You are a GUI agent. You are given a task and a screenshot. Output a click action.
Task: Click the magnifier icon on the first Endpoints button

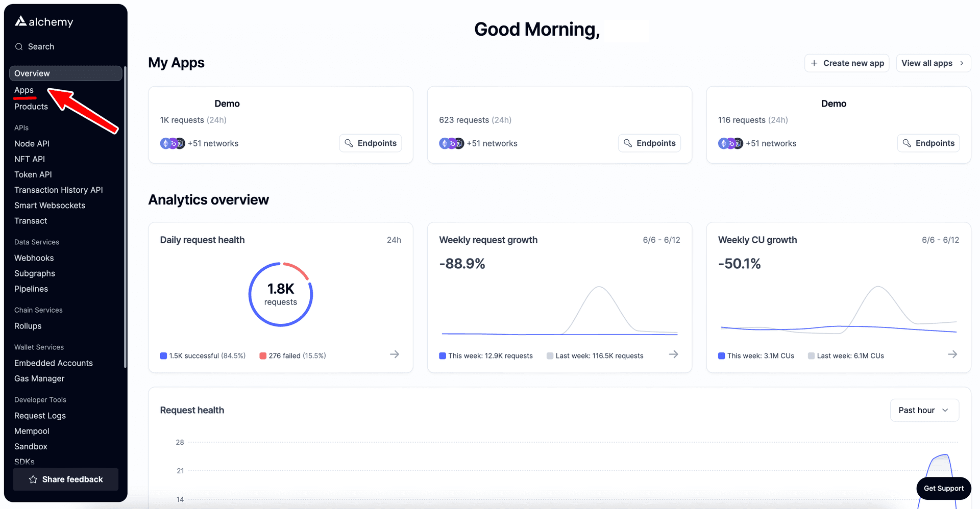pyautogui.click(x=350, y=143)
